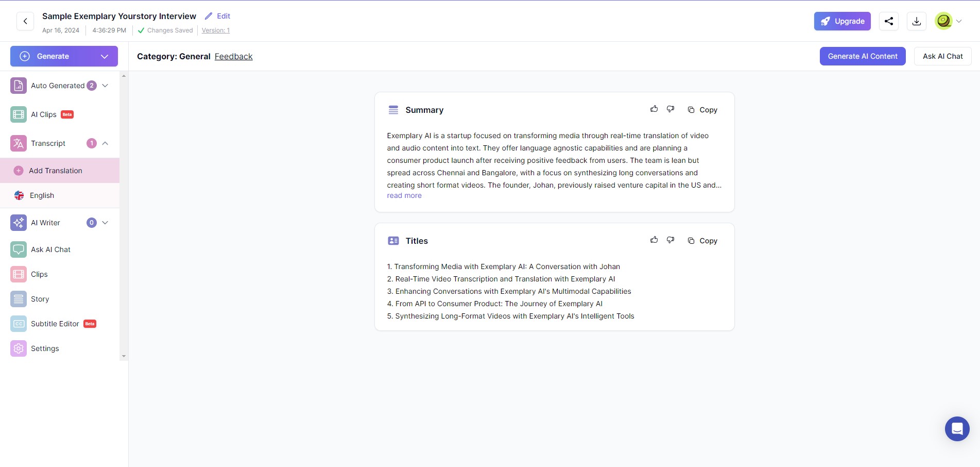Copy the Titles list
Screen dimensions: 980x467
point(702,241)
